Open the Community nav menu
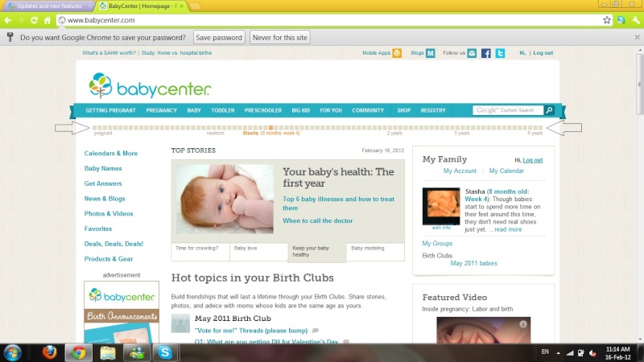 pos(368,110)
